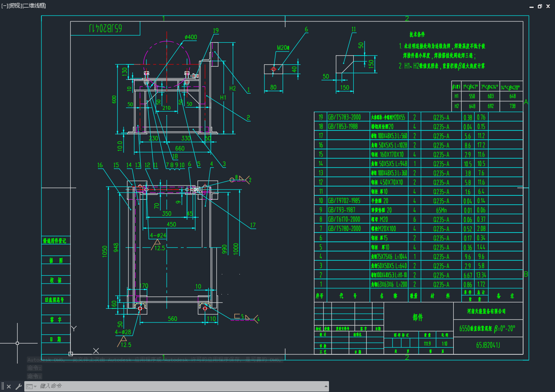This screenshot has width=555, height=392.
Task: Open the [-] viewport controls menu
Action: [5, 5]
